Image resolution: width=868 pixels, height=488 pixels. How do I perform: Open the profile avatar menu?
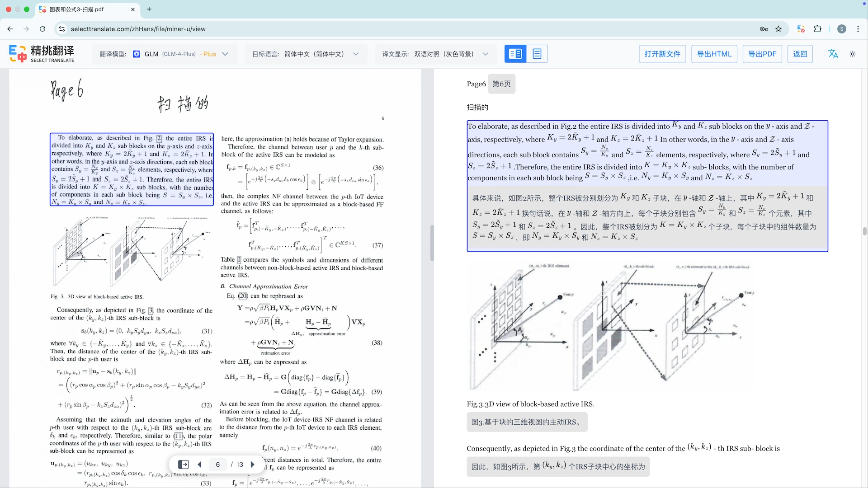pyautogui.click(x=842, y=29)
